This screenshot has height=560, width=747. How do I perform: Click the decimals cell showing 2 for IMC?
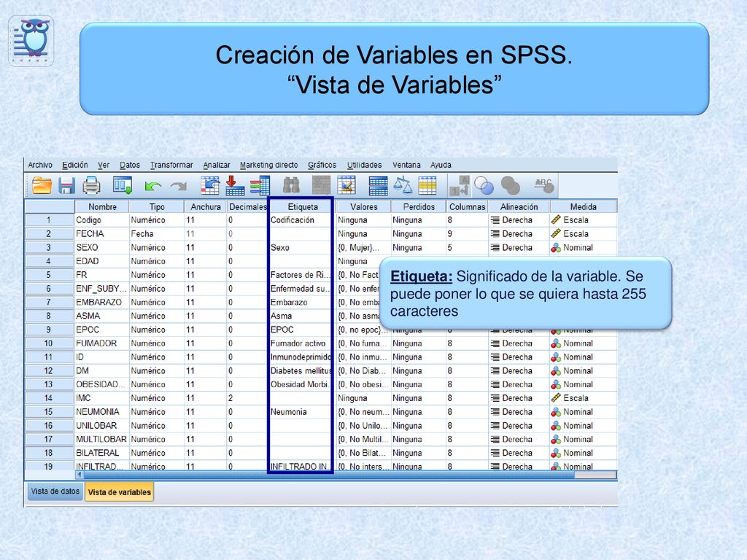(x=247, y=398)
